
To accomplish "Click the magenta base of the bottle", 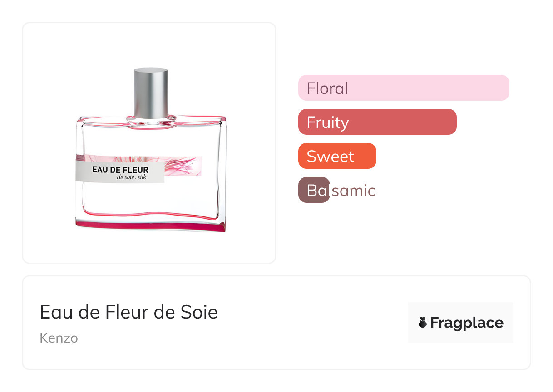I will pyautogui.click(x=150, y=226).
